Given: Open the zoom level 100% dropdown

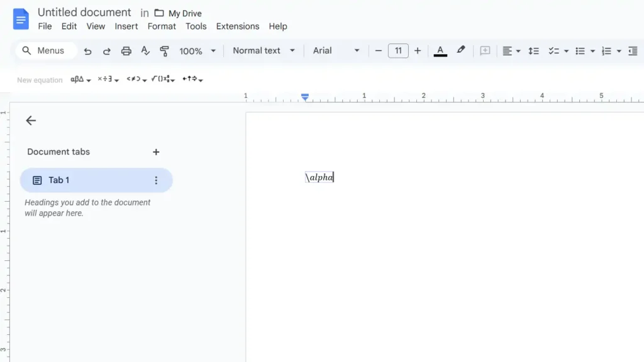Looking at the screenshot, I should 197,51.
